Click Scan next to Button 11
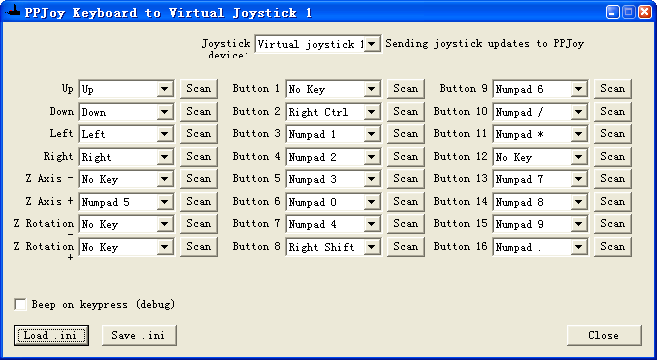 point(613,134)
